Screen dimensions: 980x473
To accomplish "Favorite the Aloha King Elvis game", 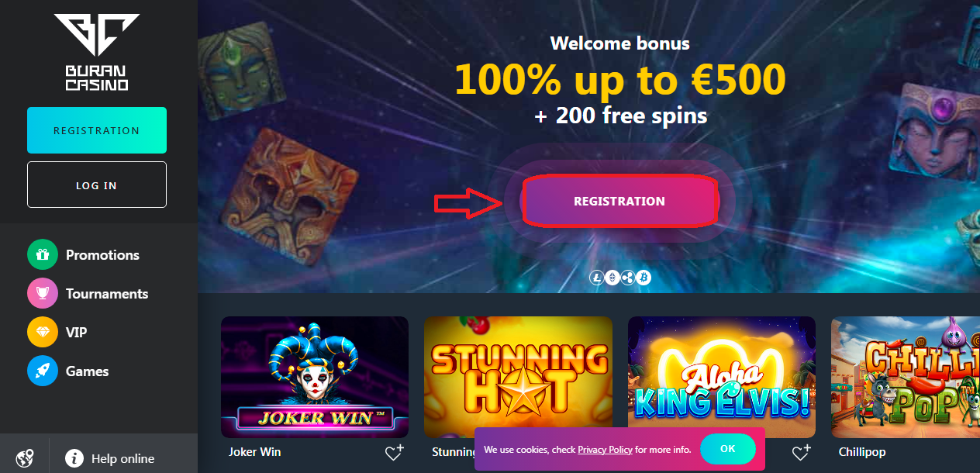I will pyautogui.click(x=801, y=452).
